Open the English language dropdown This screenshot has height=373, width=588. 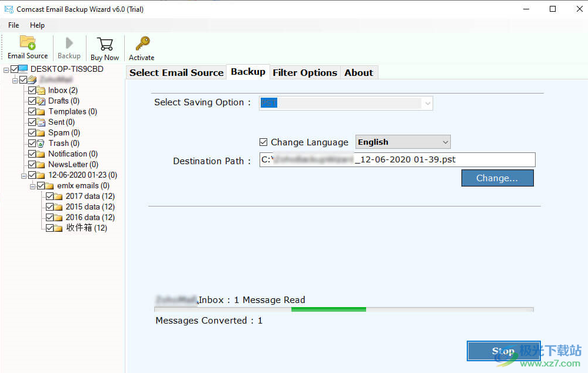click(403, 142)
